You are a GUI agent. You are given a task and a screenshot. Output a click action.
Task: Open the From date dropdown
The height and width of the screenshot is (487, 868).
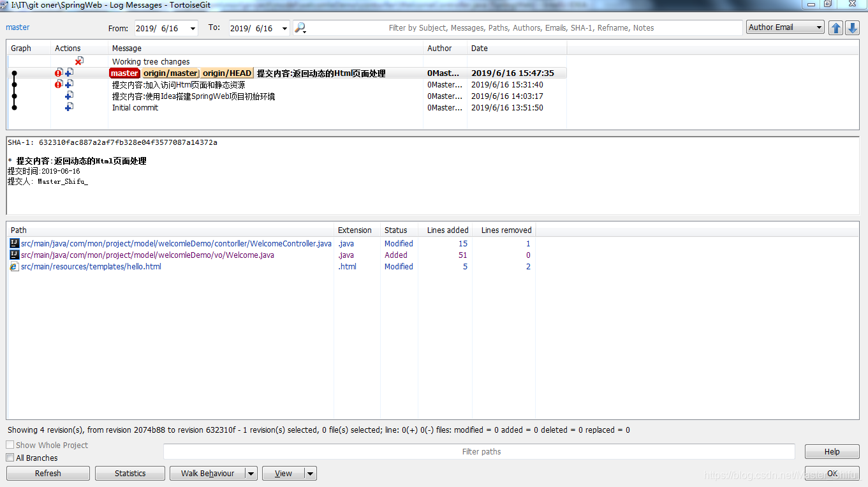click(x=193, y=28)
